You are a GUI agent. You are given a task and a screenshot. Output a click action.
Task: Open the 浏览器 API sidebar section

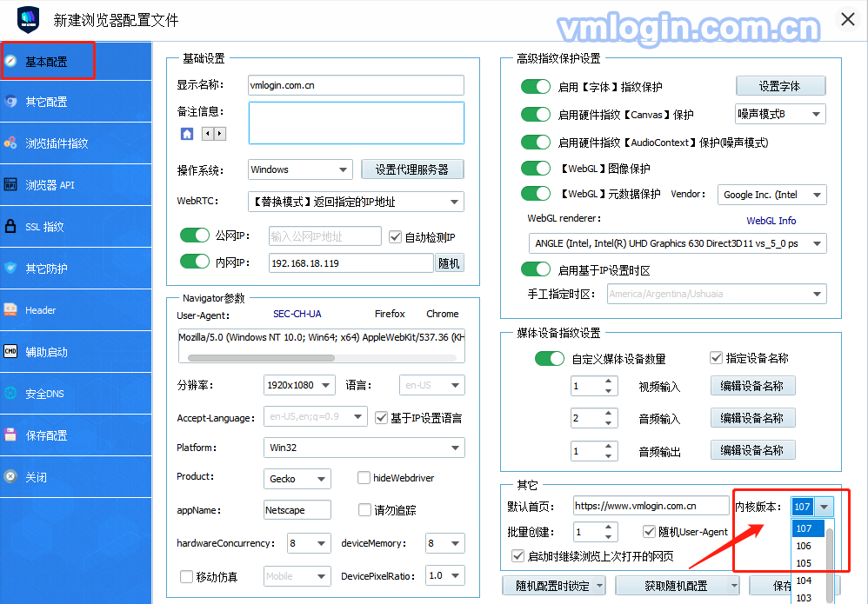76,185
